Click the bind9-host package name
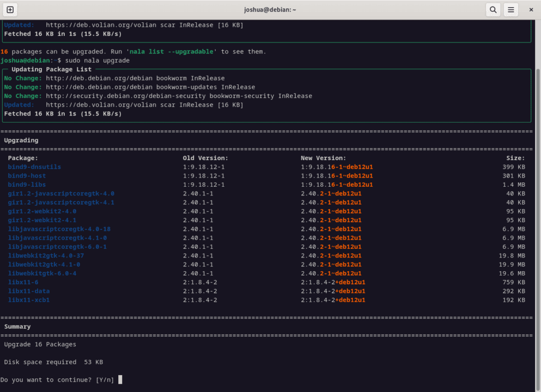The image size is (541, 392). pyautogui.click(x=27, y=175)
